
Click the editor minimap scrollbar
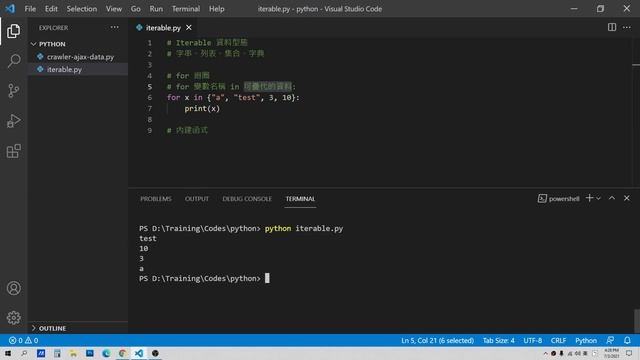pos(636,112)
